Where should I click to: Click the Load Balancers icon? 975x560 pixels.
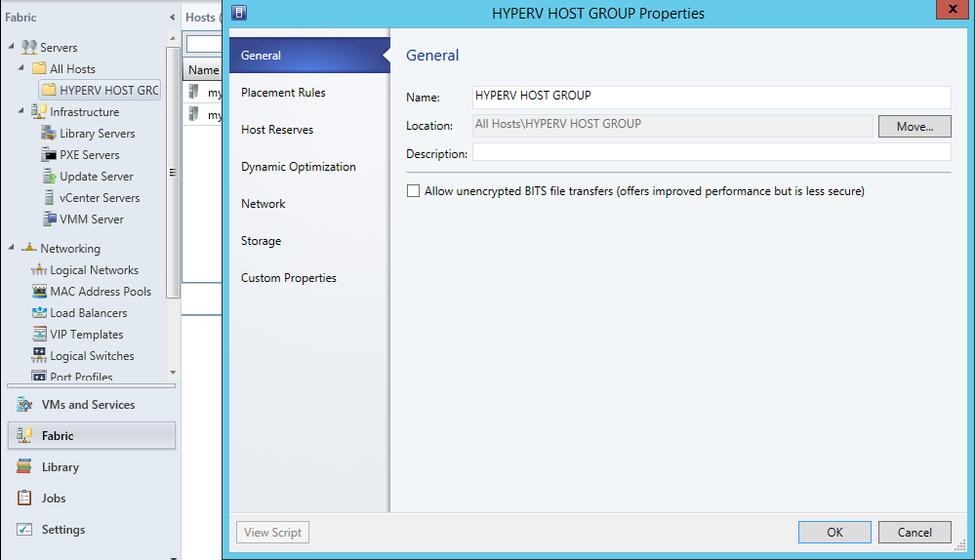[39, 312]
